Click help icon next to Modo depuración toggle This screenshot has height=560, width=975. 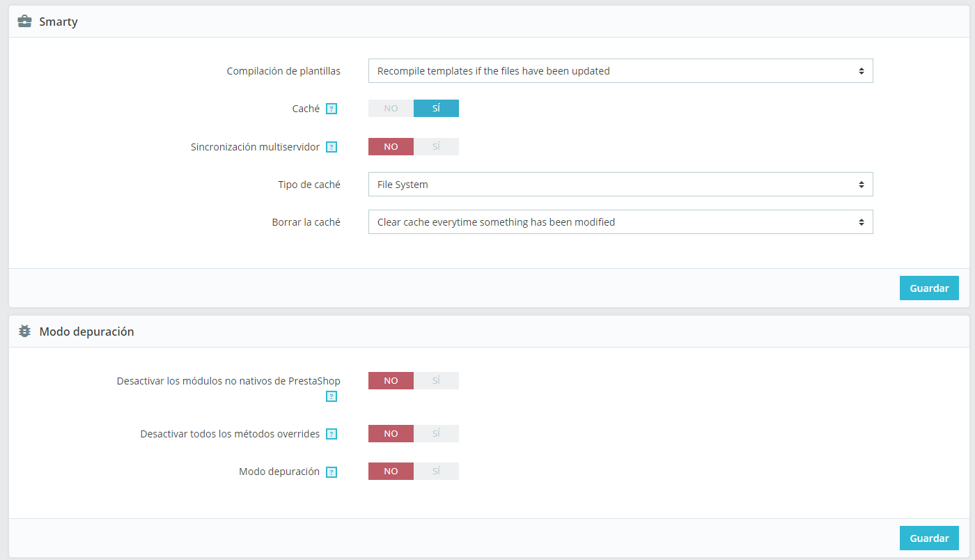coord(331,472)
